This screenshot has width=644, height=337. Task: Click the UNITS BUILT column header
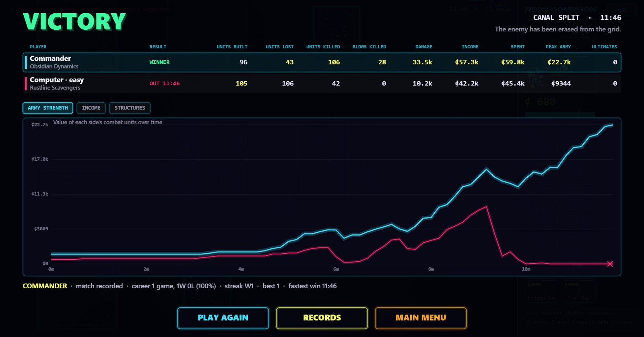tap(232, 47)
